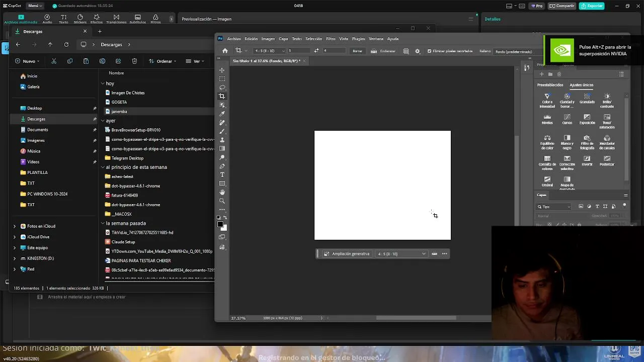
Task: Open the Archivo menu in Photoshop
Action: 234,39
